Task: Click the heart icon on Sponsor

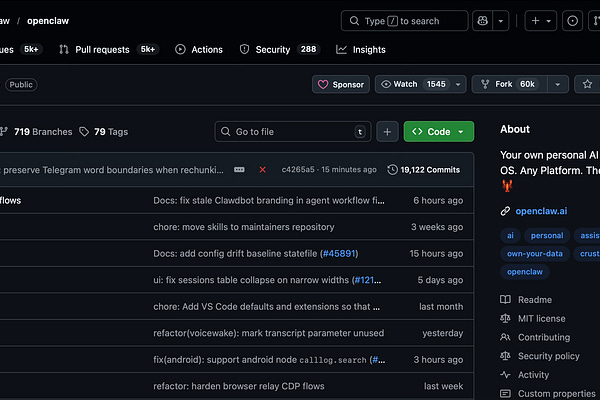Action: click(x=323, y=84)
